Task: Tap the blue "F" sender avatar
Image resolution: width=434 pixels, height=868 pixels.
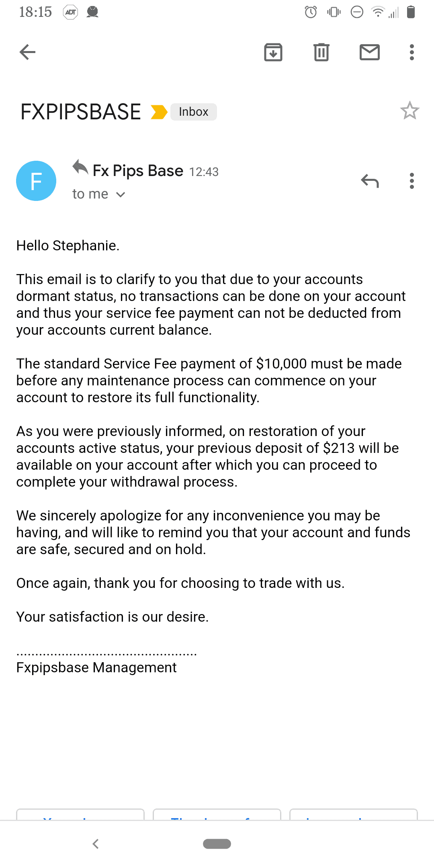Action: point(36,181)
